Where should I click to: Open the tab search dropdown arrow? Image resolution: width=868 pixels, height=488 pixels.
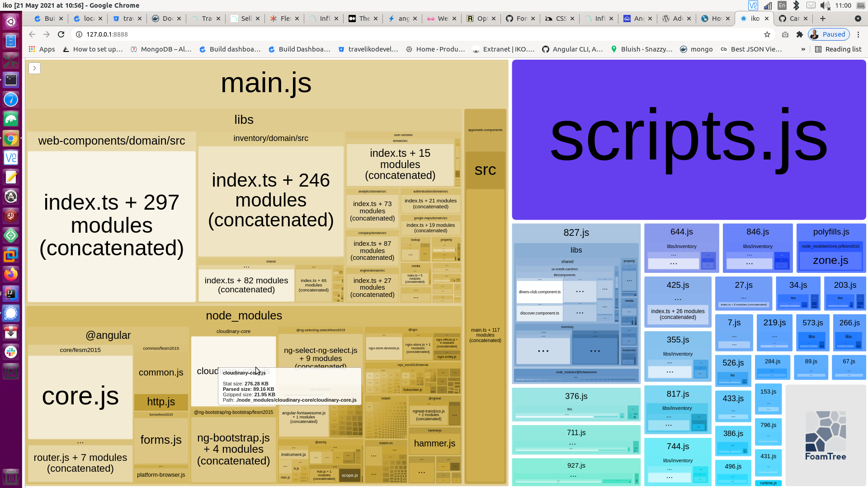tap(857, 19)
